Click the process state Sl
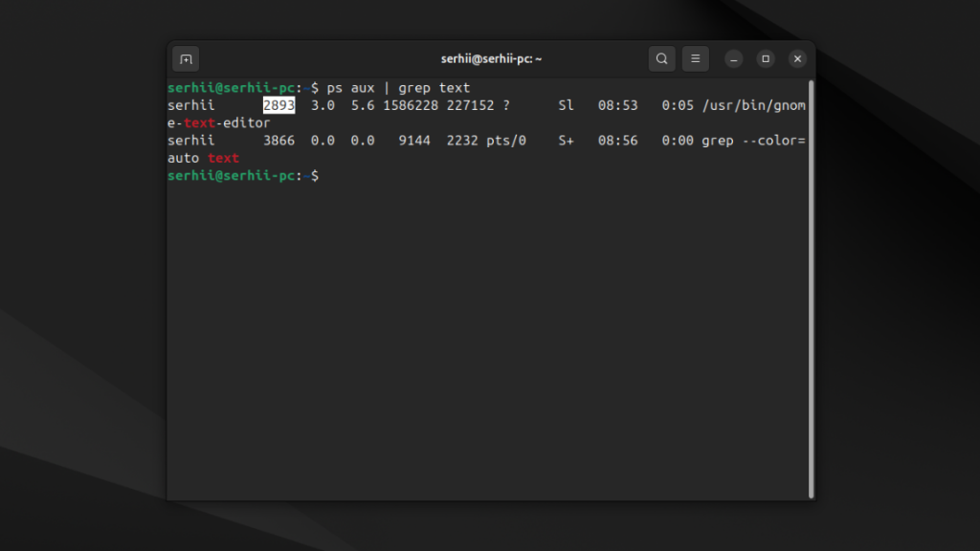980x551 pixels. 566,105
